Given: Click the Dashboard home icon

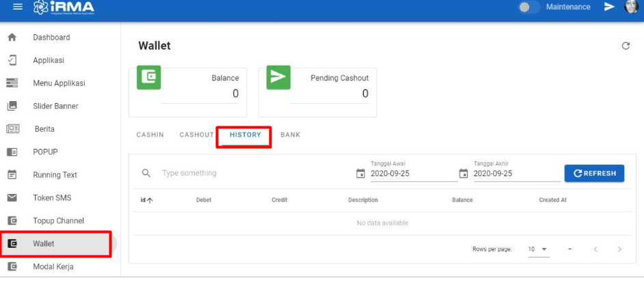Looking at the screenshot, I should [x=12, y=38].
